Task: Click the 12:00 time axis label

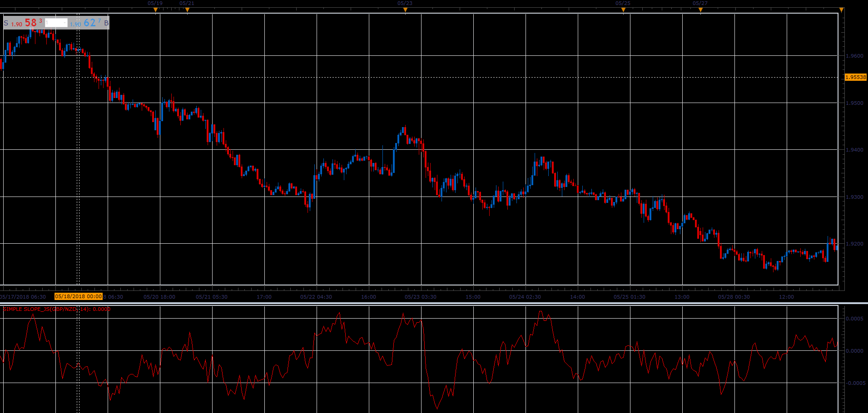Action: click(787, 297)
